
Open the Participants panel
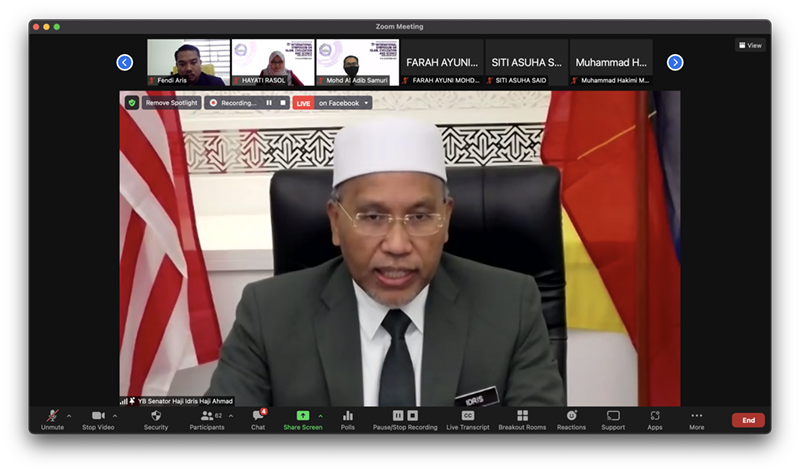[x=208, y=416]
